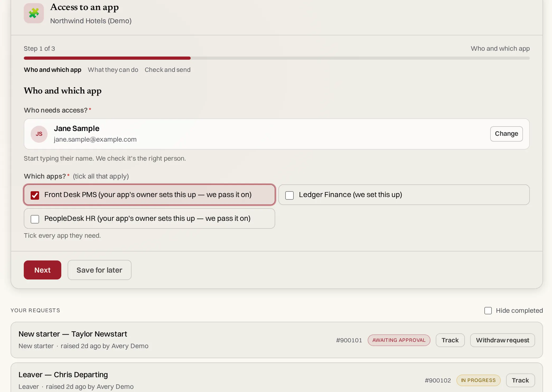Click 'Northwind Hotels (Demo)' subtitle
This screenshot has height=392, width=552.
91,21
